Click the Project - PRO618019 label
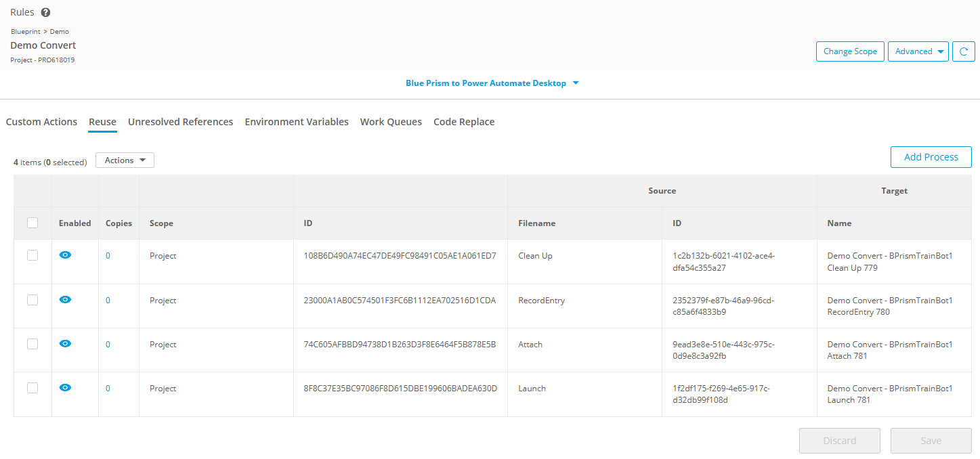Viewport: 980px width, 459px height. click(x=42, y=60)
